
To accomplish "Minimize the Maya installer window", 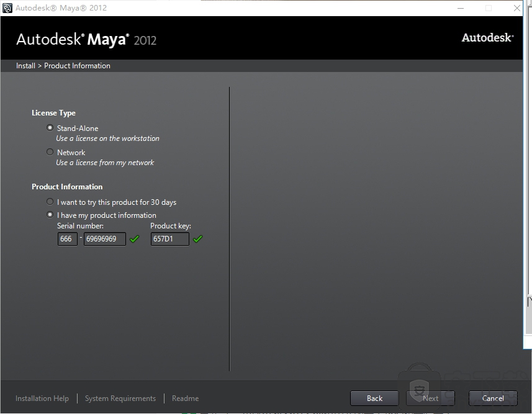I will (x=461, y=8).
